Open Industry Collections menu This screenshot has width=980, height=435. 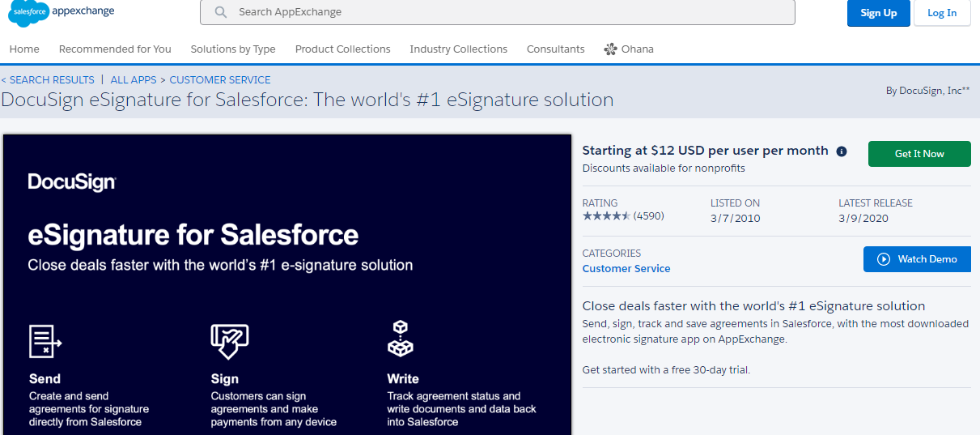[x=458, y=49]
